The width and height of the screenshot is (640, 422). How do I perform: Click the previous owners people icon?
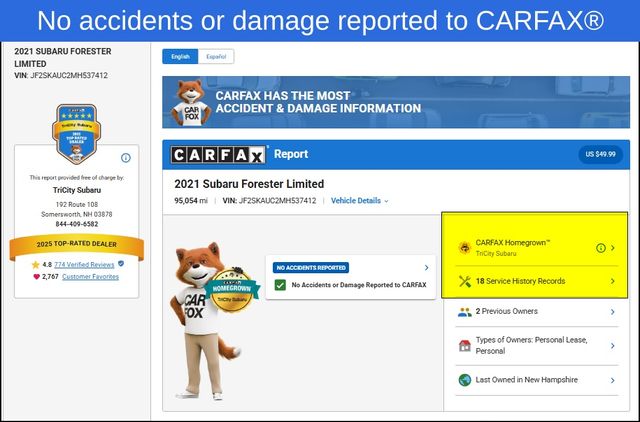[464, 312]
